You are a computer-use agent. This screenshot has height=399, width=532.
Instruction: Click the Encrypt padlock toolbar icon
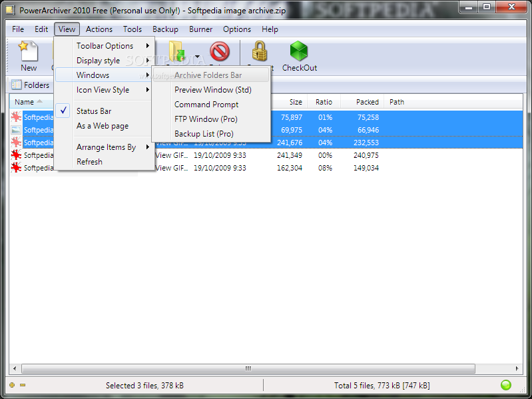tap(260, 51)
